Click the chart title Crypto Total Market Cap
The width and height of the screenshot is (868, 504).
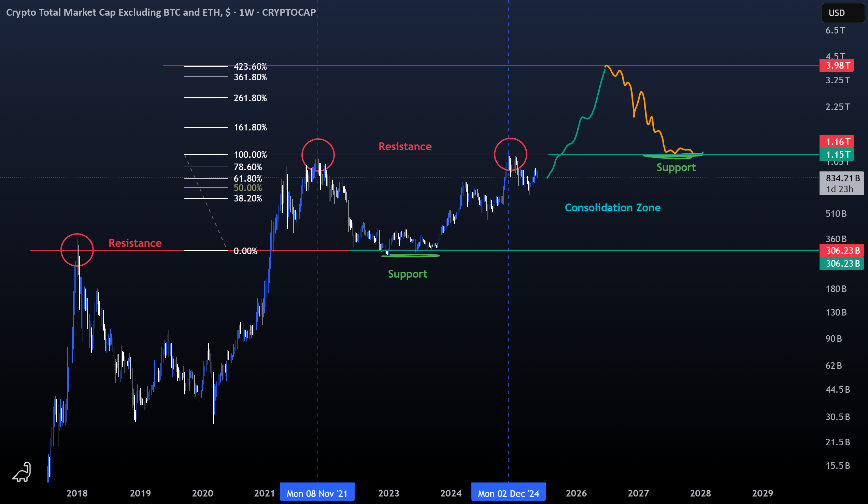pos(161,12)
